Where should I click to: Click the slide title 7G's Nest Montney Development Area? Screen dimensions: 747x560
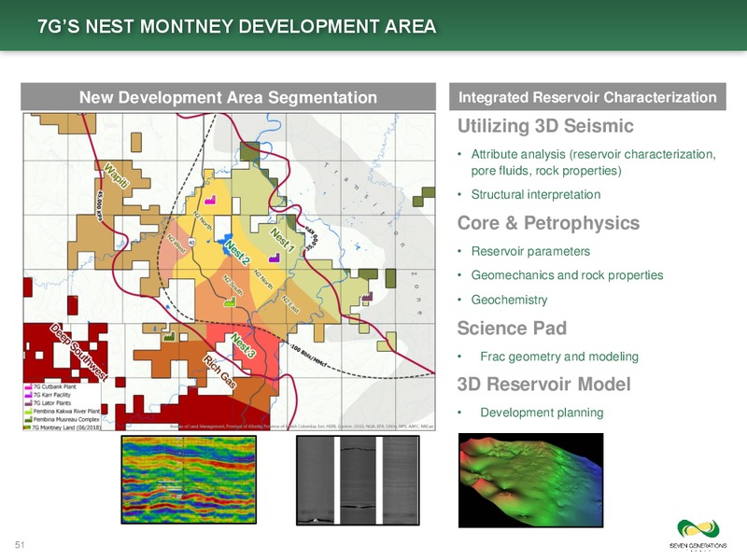237,26
